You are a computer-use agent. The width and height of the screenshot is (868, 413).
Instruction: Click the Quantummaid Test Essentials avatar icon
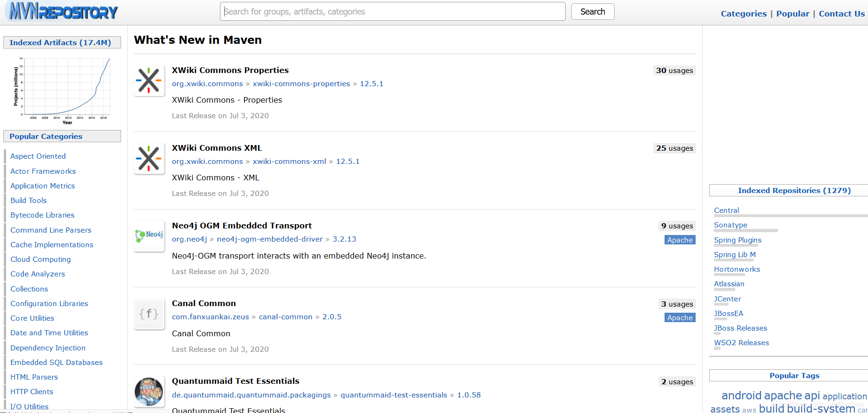point(149,391)
